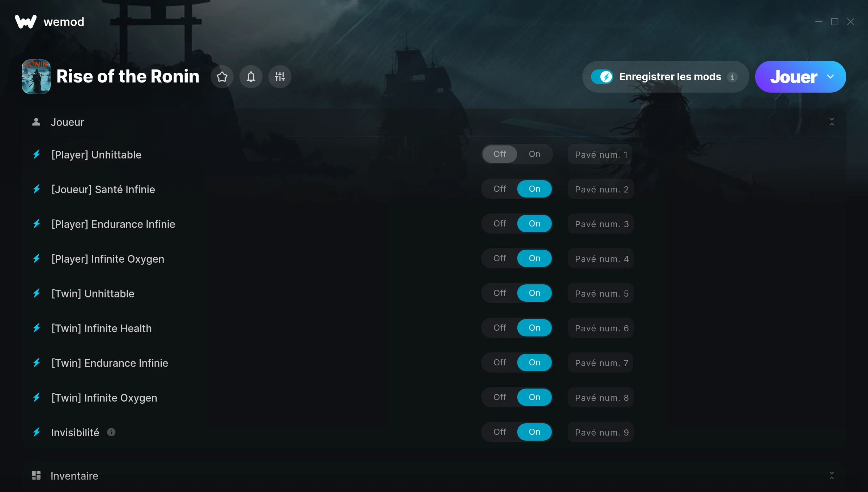Click the info icon next to Enregistrer les mods

tap(732, 77)
